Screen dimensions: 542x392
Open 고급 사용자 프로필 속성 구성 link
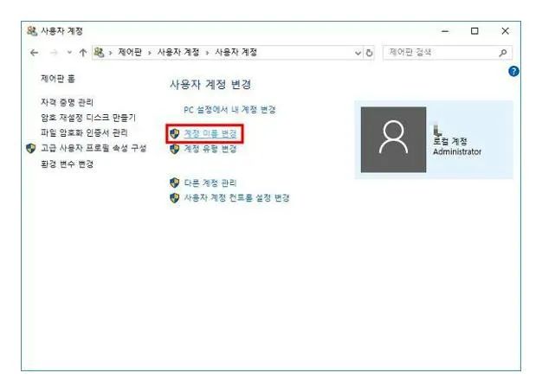point(94,148)
